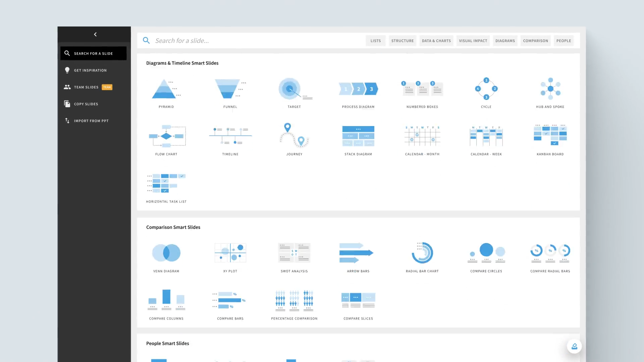The width and height of the screenshot is (644, 362).
Task: Click the floating round button bottom right
Action: click(574, 346)
